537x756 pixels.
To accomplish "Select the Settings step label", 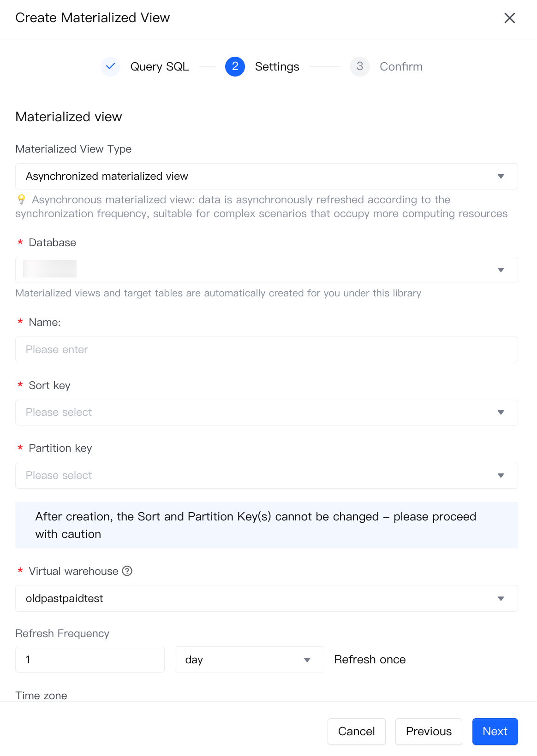I will [277, 67].
